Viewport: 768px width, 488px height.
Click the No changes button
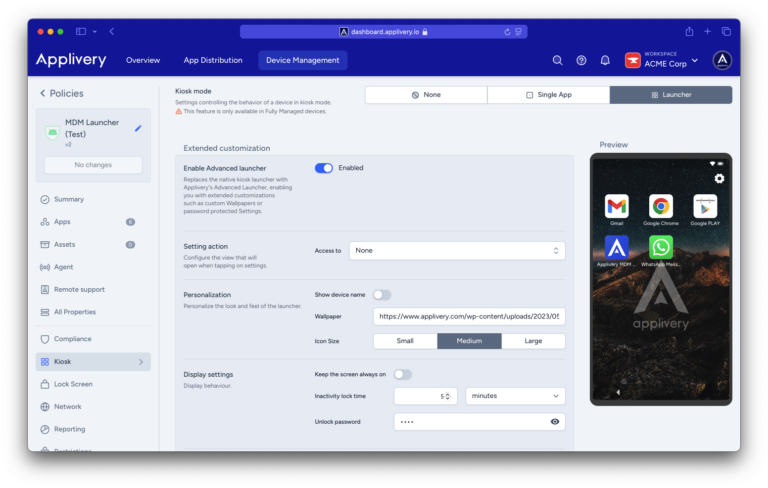coord(93,165)
